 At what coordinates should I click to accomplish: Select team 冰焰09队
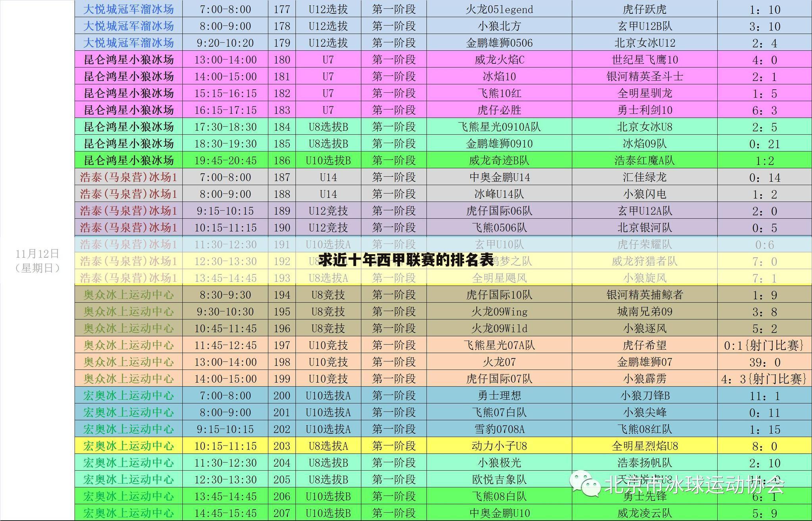(x=645, y=144)
